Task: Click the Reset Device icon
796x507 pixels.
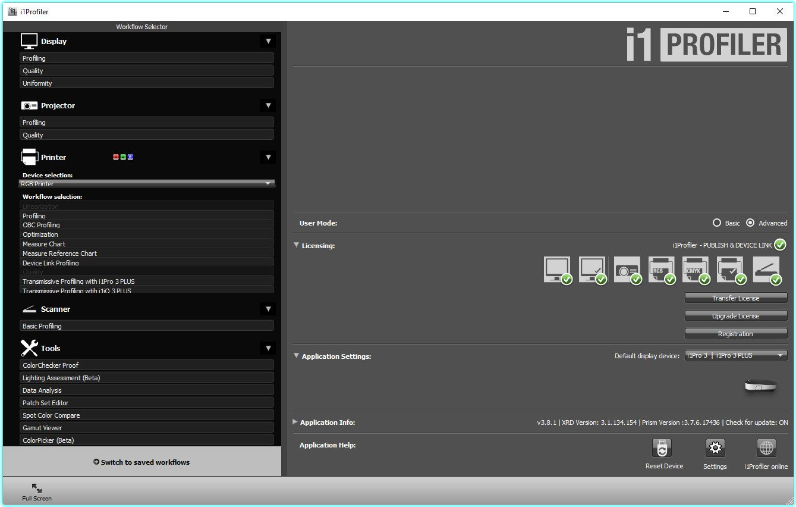Action: click(x=662, y=448)
